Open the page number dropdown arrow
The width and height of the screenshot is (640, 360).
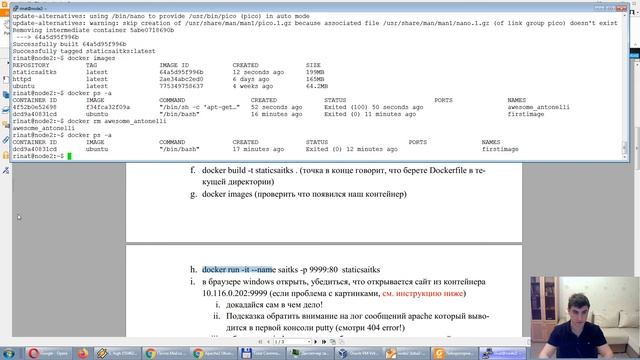(309, 342)
